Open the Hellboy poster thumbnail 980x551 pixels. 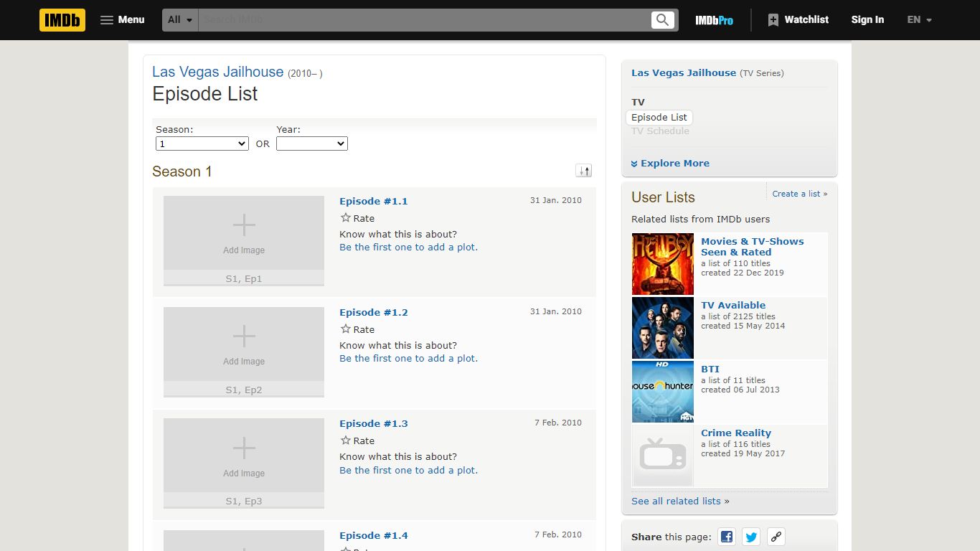663,264
